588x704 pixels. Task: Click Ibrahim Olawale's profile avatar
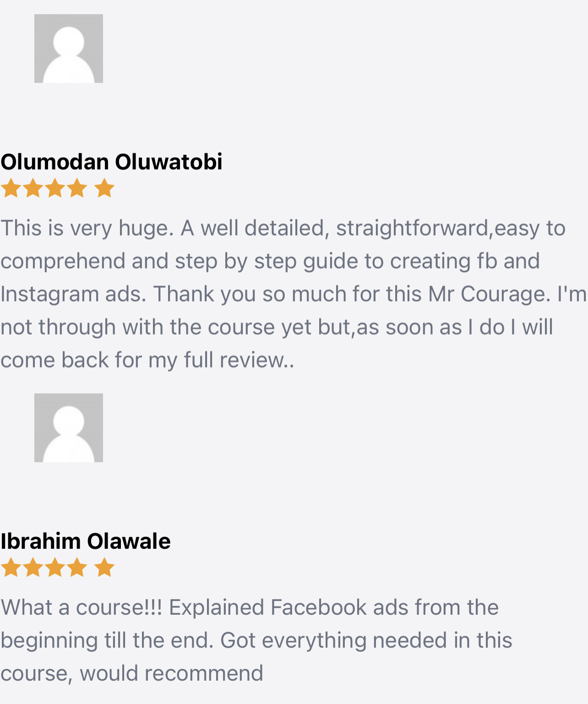click(x=69, y=428)
